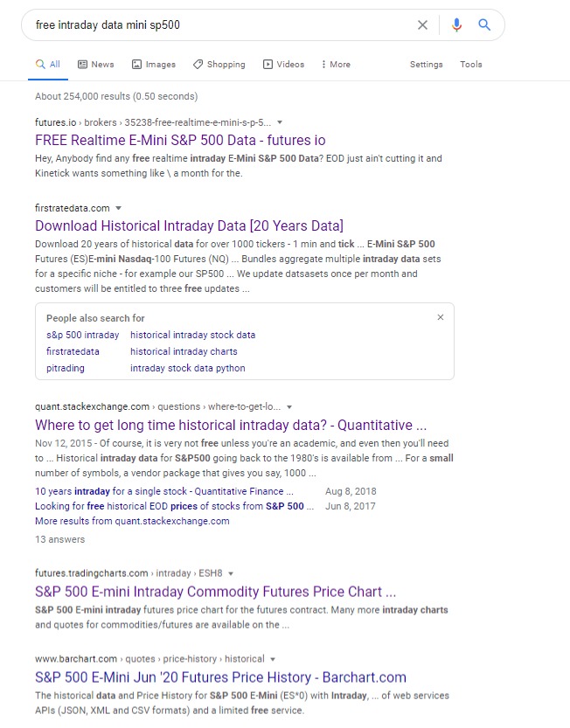
Task: Search intraday stock data python suggestion
Action: pyautogui.click(x=188, y=368)
